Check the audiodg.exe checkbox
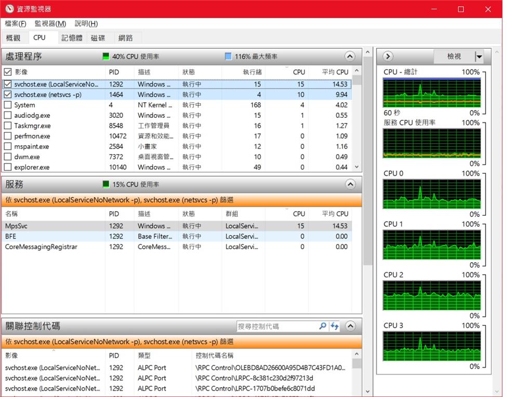Viewport: 532px width, 397px height. [x=8, y=115]
